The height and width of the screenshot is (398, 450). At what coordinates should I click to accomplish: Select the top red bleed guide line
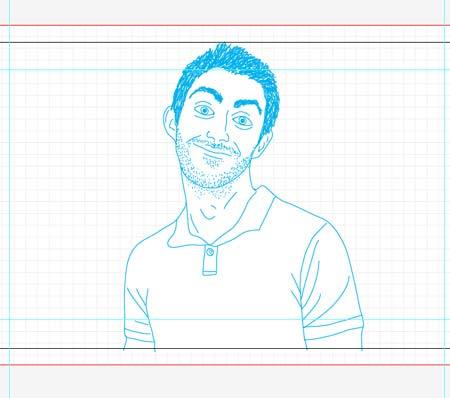(225, 25)
